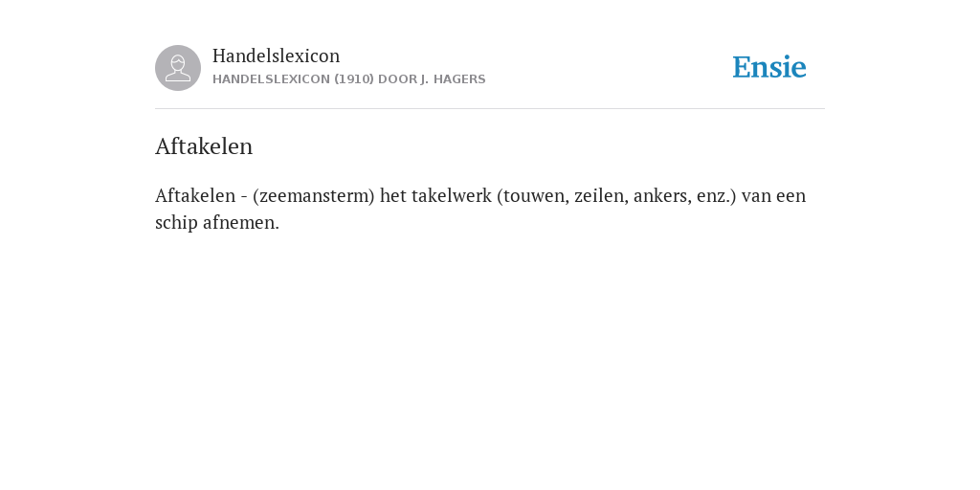
Task: Click the (1910) year in the subtitle
Action: click(x=354, y=79)
